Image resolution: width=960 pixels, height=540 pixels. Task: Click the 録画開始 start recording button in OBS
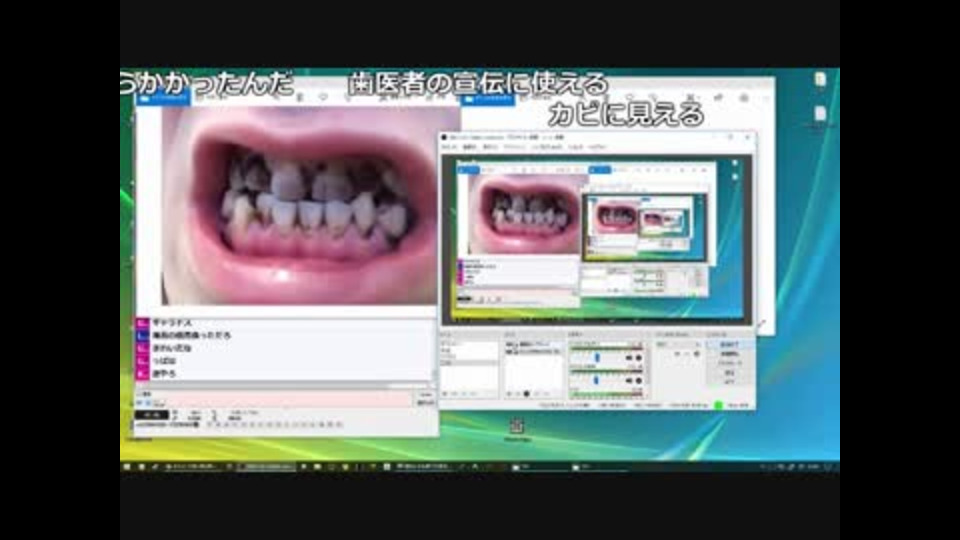tap(729, 354)
